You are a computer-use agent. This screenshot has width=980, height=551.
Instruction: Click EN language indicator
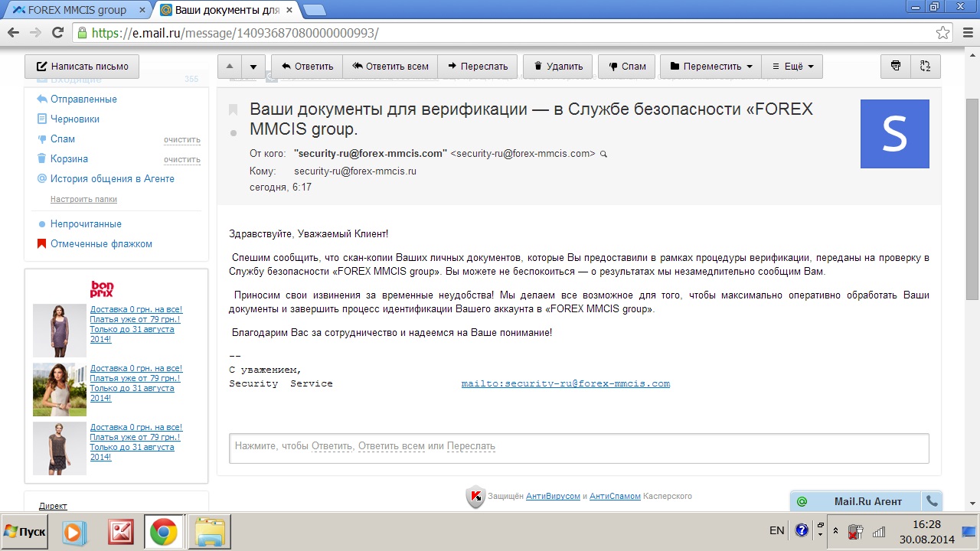776,530
